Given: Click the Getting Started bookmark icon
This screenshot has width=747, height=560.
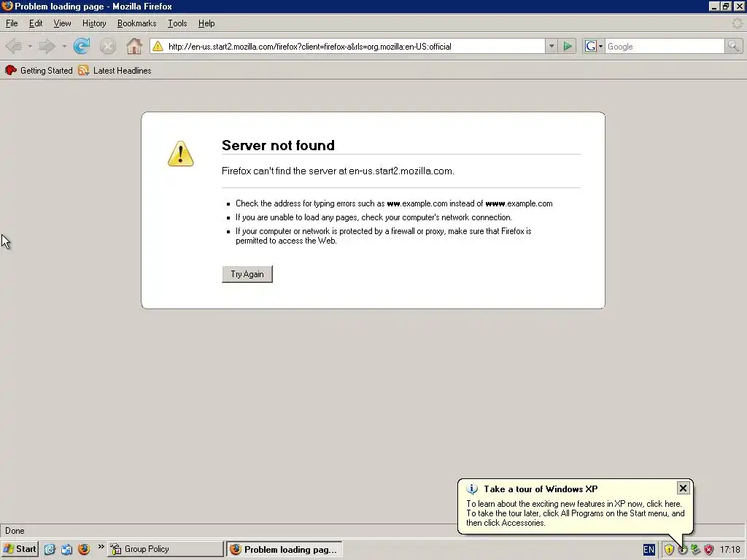Looking at the screenshot, I should point(10,71).
